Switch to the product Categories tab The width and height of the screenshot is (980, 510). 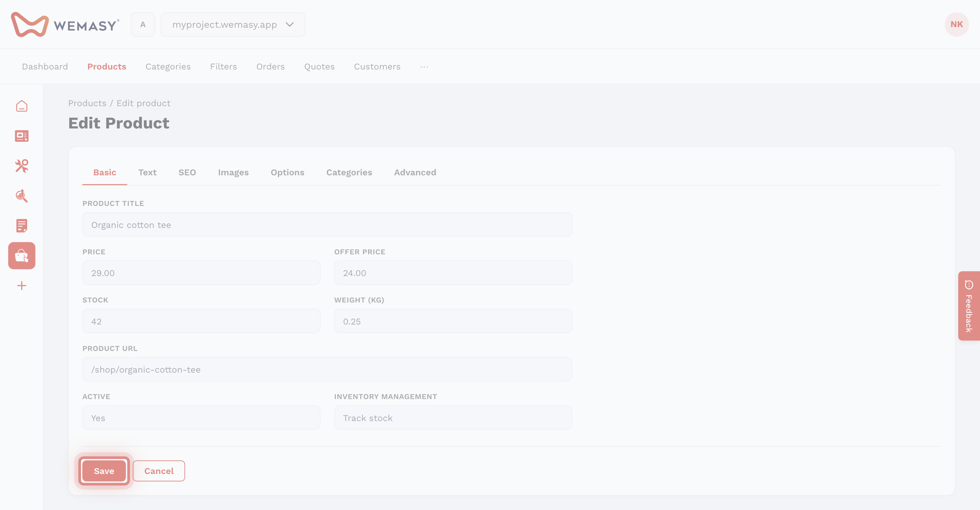(x=349, y=172)
